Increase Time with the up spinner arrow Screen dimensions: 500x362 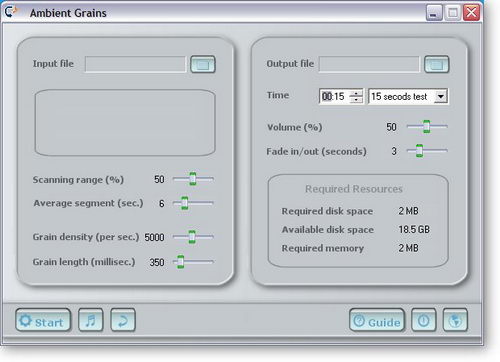[356, 93]
